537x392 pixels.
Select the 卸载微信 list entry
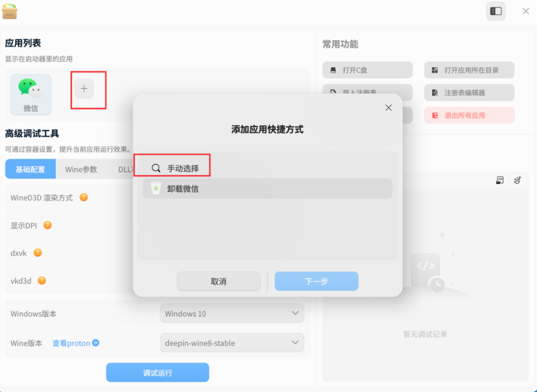(268, 188)
